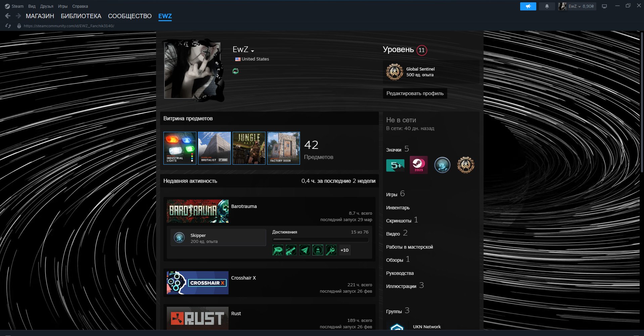Switch to the БИБЛИОТЕКА tab
This screenshot has height=336, width=644.
(81, 16)
